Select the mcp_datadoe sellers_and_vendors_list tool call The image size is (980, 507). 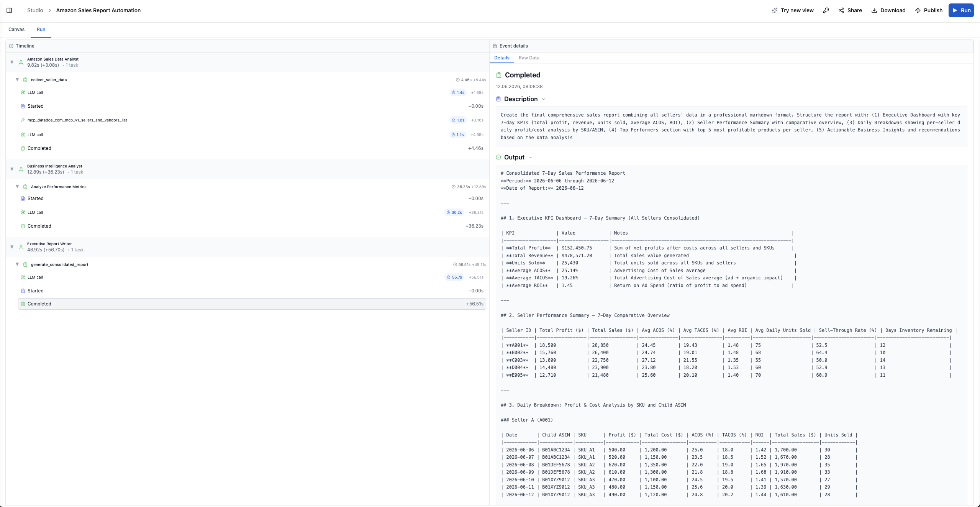click(x=252, y=120)
